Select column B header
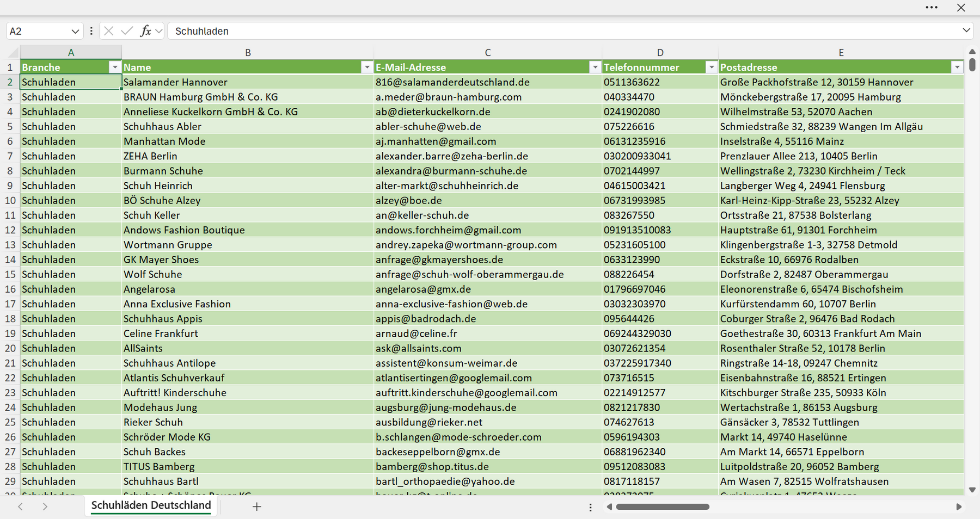Image resolution: width=980 pixels, height=519 pixels. pos(248,53)
